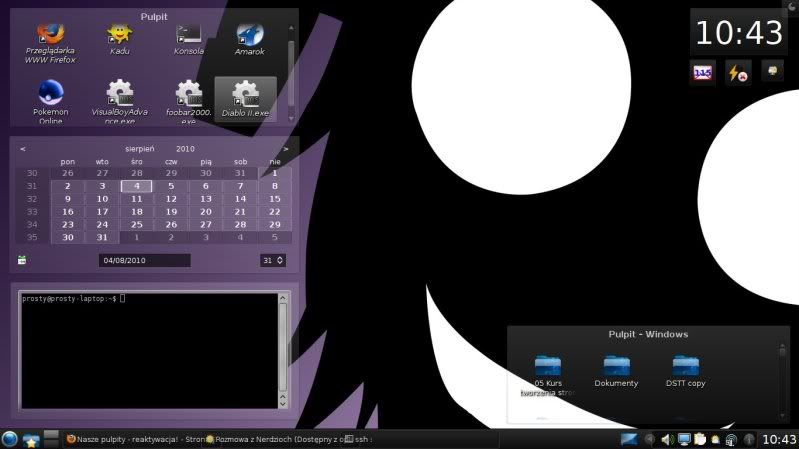Select week number 33 in the calendar
The height and width of the screenshot is (449, 799).
pos(32,212)
